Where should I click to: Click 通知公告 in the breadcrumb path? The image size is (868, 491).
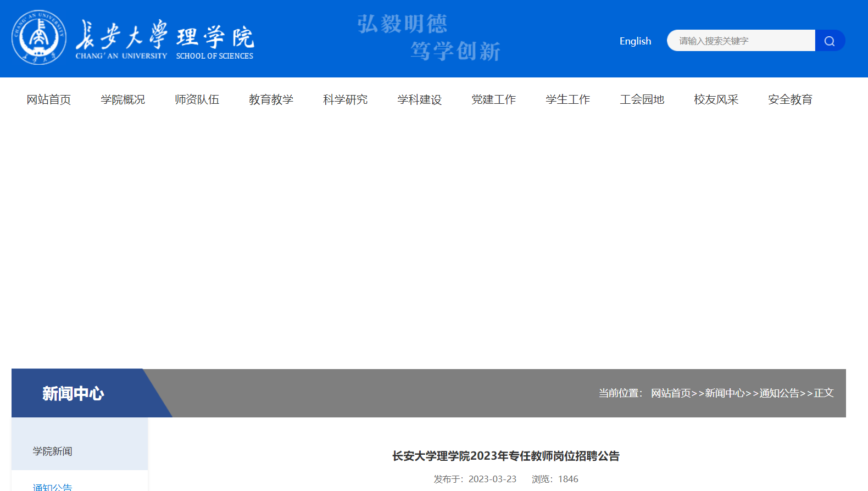click(x=779, y=393)
